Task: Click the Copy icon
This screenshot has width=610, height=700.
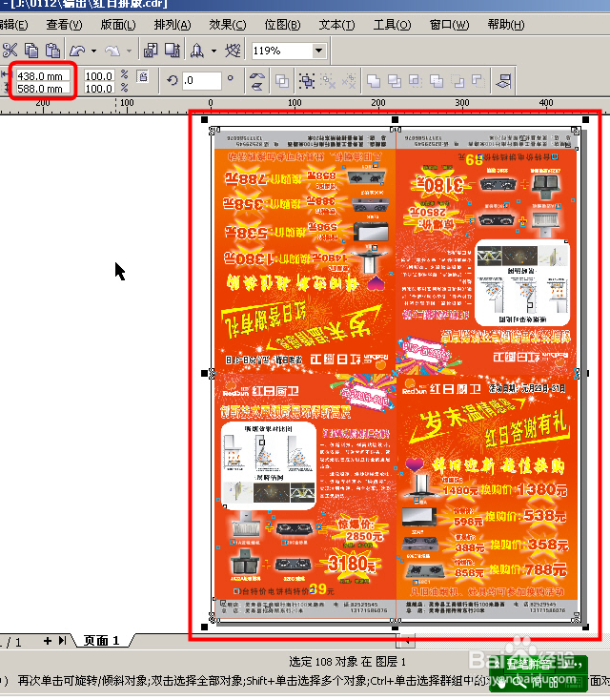Action: click(31, 51)
